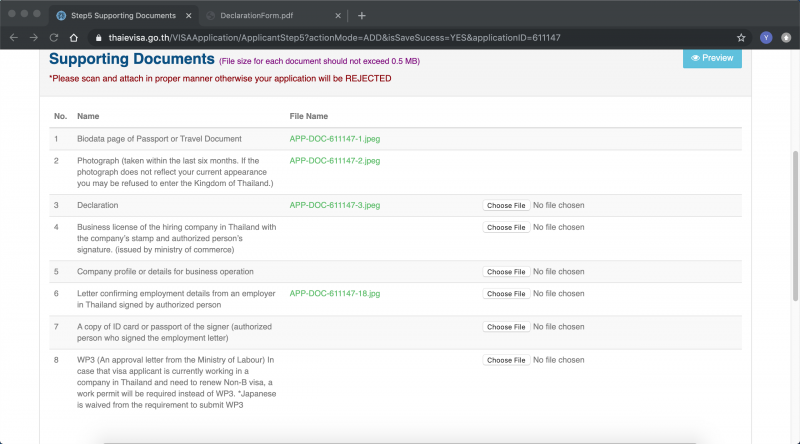
Task: Click the browser forward arrow
Action: point(32,37)
